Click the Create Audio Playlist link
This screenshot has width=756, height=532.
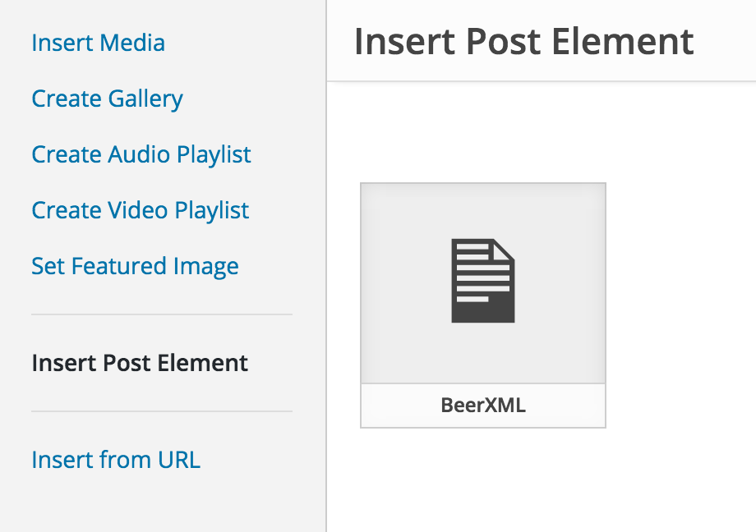[x=141, y=154]
